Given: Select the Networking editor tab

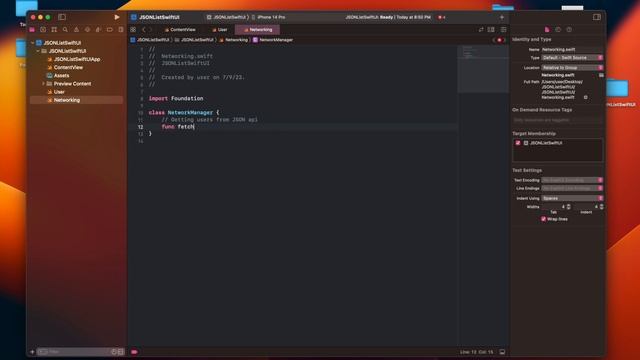Looking at the screenshot, I should point(258,30).
